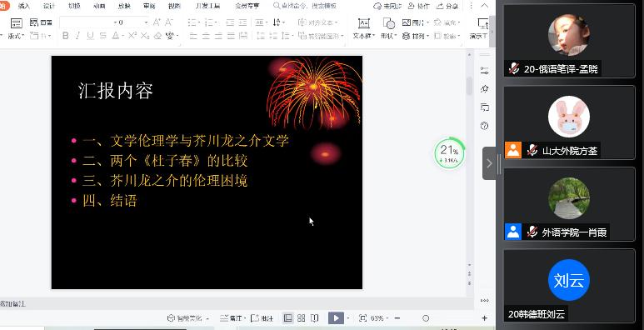Start slideshow with the play button
644x330 pixels.
click(x=336, y=318)
